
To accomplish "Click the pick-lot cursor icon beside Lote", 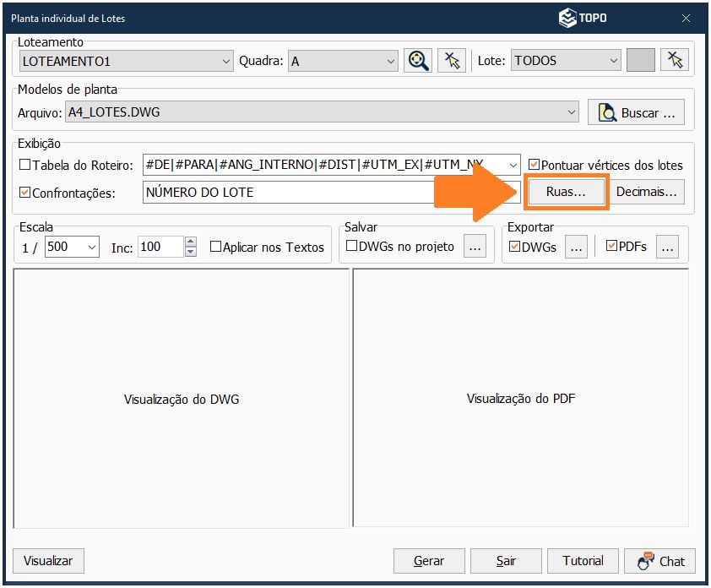I will (675, 60).
